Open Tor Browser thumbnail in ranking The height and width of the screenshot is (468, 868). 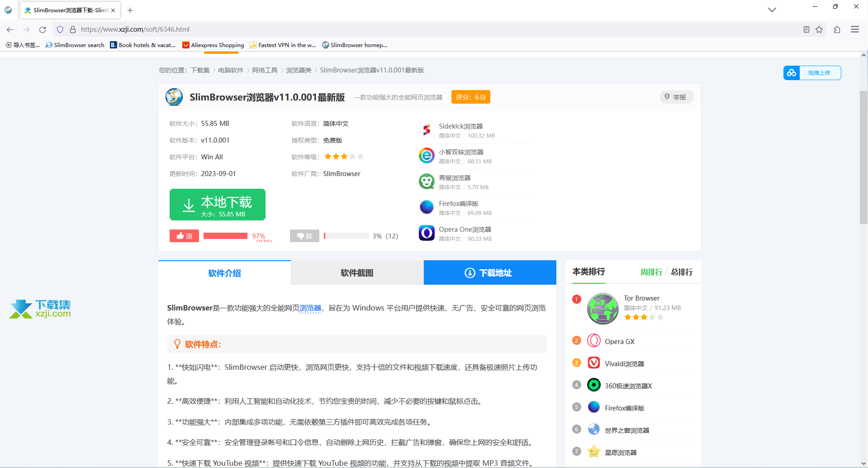(602, 309)
